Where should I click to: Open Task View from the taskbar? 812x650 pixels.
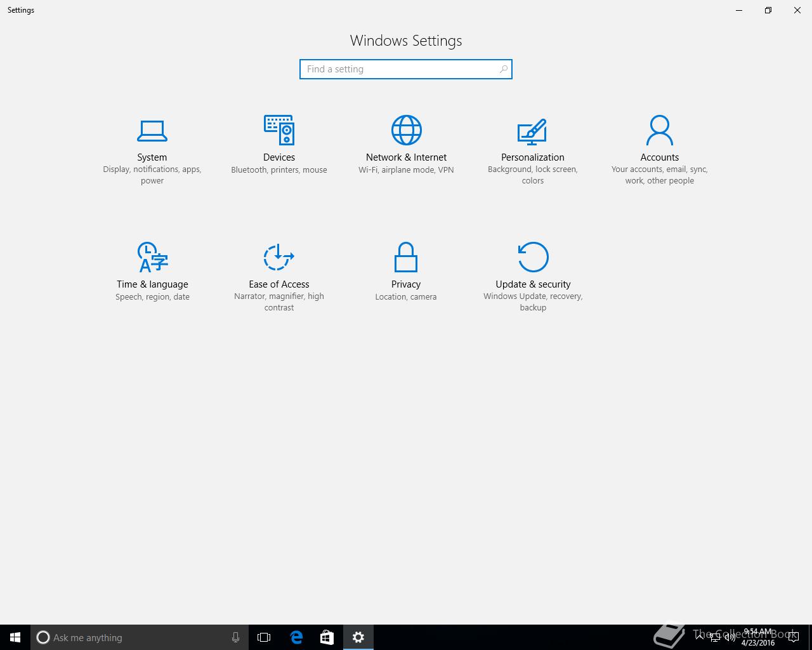point(264,637)
